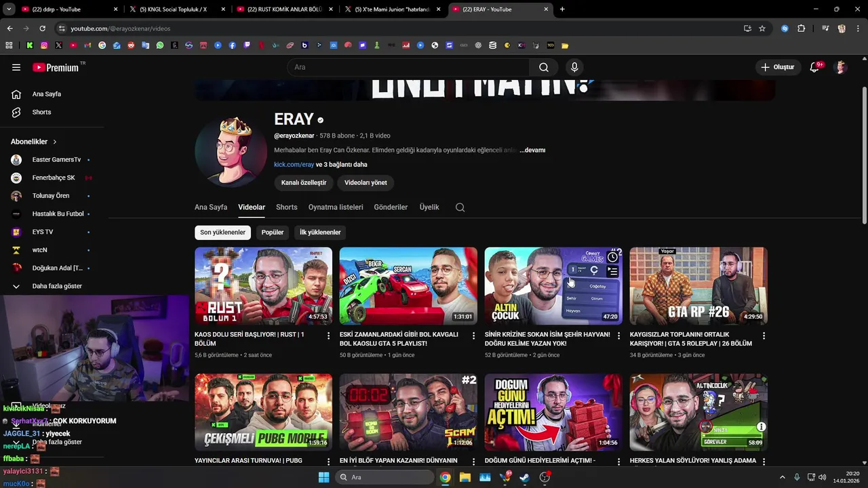Open the YouTube guide hamburger menu
The width and height of the screenshot is (868, 488).
pos(16,67)
